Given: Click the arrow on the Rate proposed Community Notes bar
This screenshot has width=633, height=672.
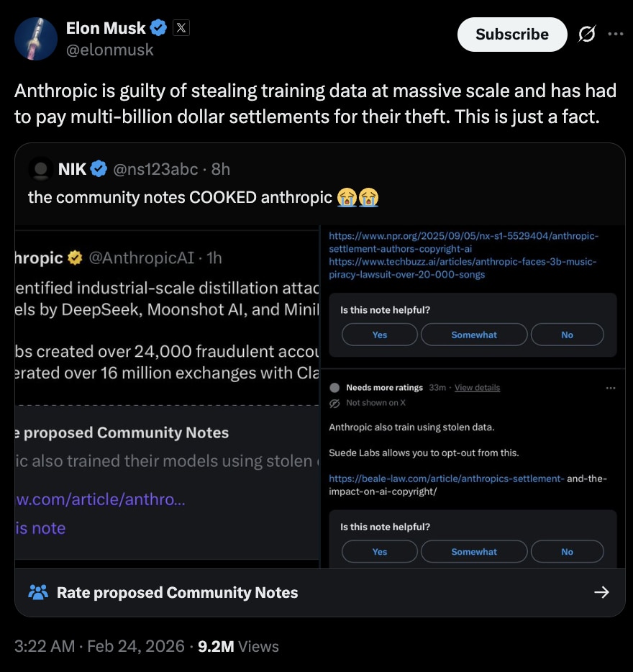Looking at the screenshot, I should 602,592.
